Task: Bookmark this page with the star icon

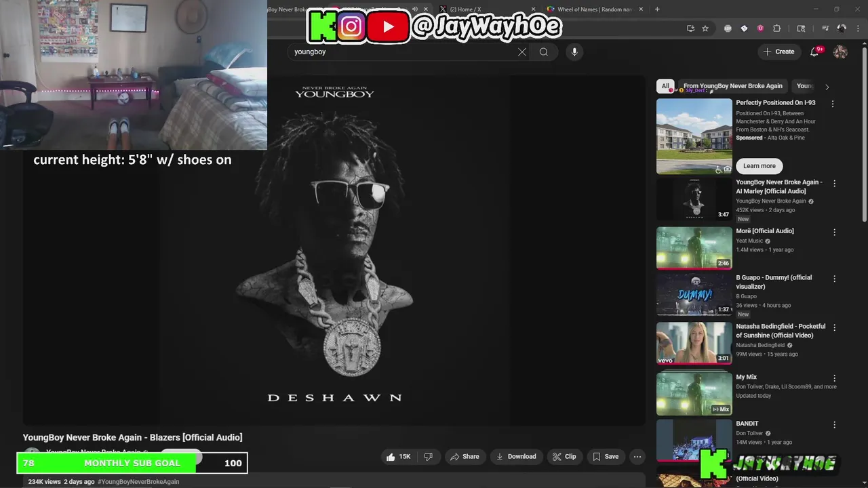Action: pos(705,28)
